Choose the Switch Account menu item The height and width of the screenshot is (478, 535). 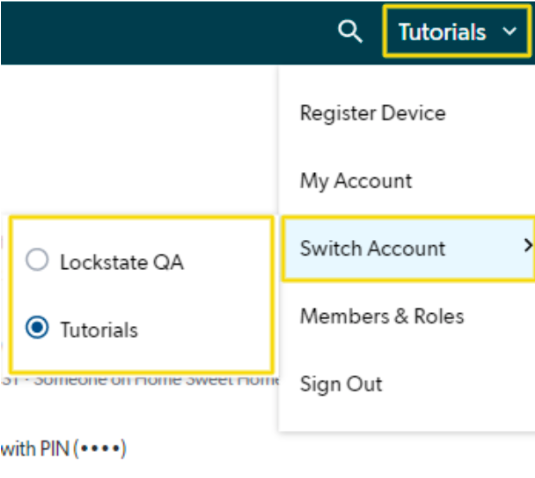pos(408,248)
